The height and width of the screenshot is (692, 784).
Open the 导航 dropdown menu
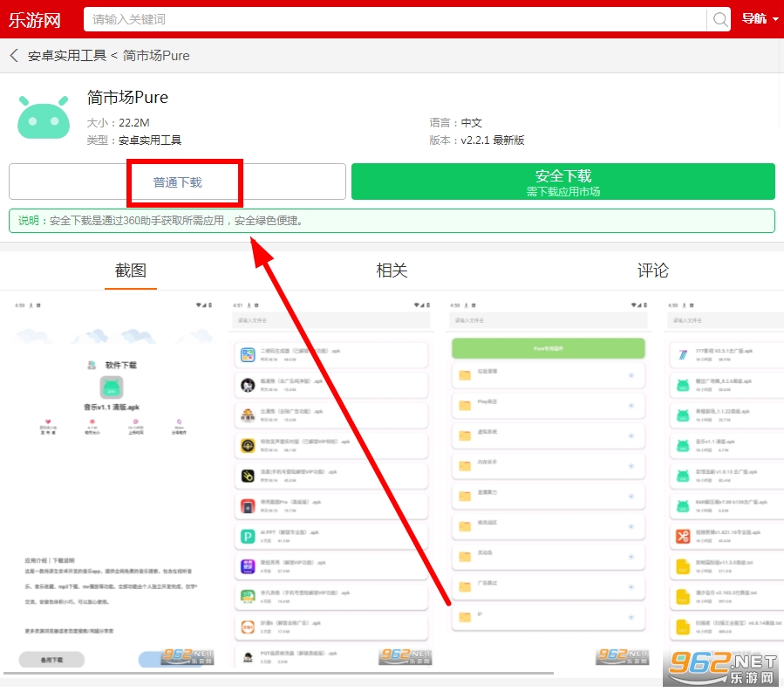(760, 19)
